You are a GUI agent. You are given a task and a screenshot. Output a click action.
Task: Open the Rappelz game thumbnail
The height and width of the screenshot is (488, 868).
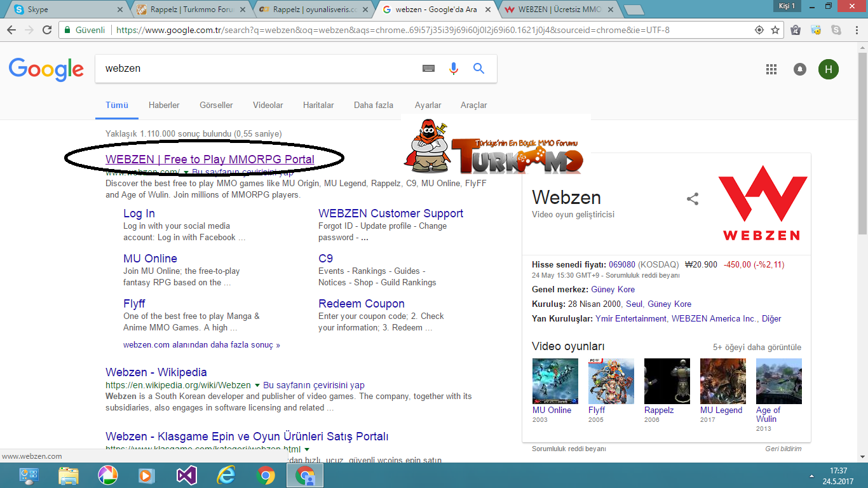click(x=667, y=381)
